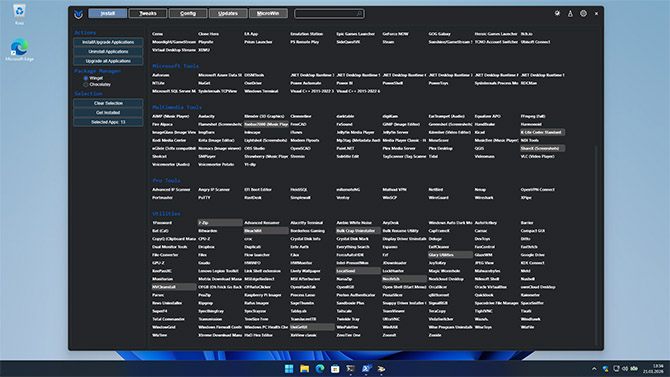The image size is (670, 377).
Task: Select HandBrake in Multimedia Tools
Action: click(x=485, y=124)
